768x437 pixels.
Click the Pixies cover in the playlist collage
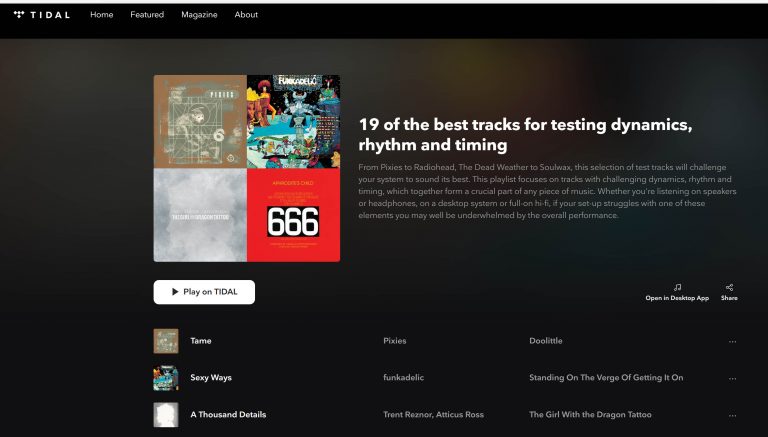200,121
